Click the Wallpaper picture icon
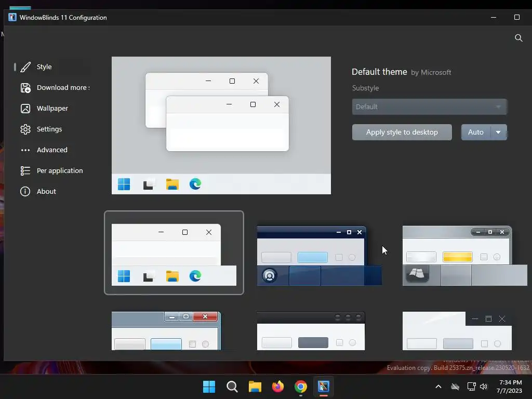Image resolution: width=532 pixels, height=399 pixels. [x=25, y=109]
